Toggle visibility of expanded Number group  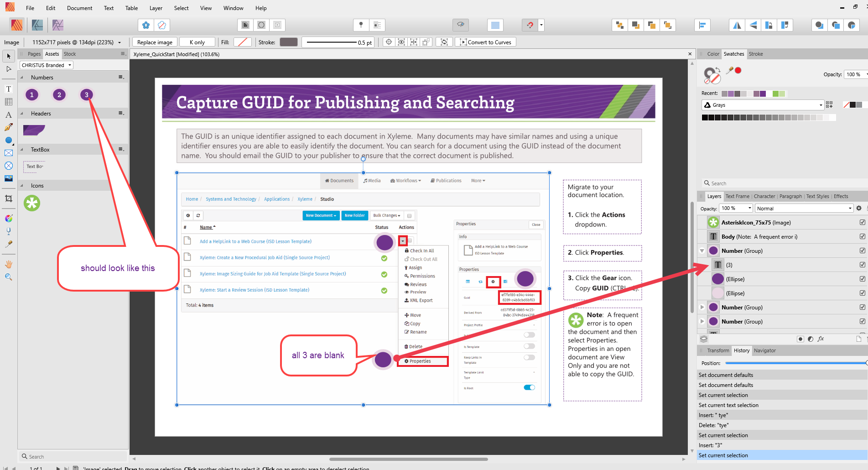[863, 251]
